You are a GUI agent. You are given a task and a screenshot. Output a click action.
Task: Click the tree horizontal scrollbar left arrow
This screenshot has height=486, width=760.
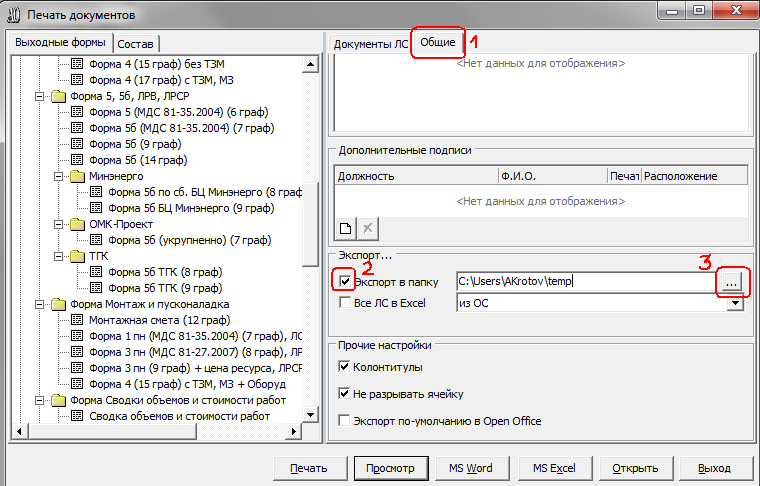pos(19,431)
